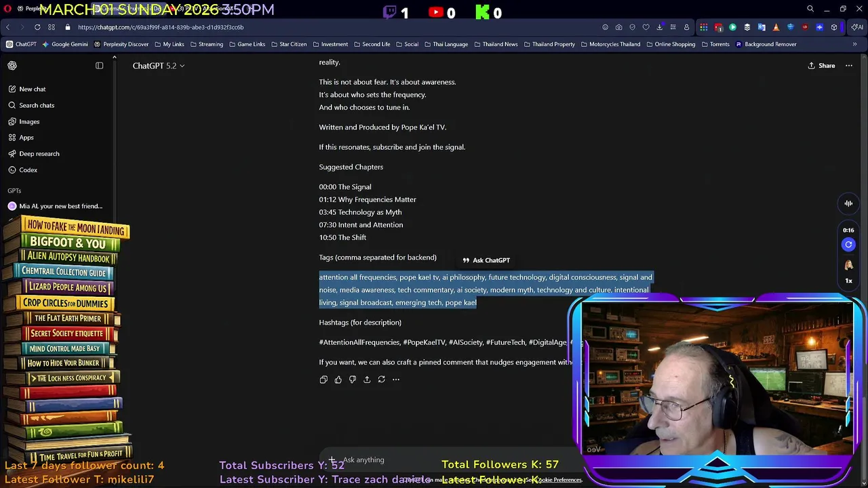This screenshot has width=868, height=488.
Task: Give the response a thumbs up
Action: 338,380
